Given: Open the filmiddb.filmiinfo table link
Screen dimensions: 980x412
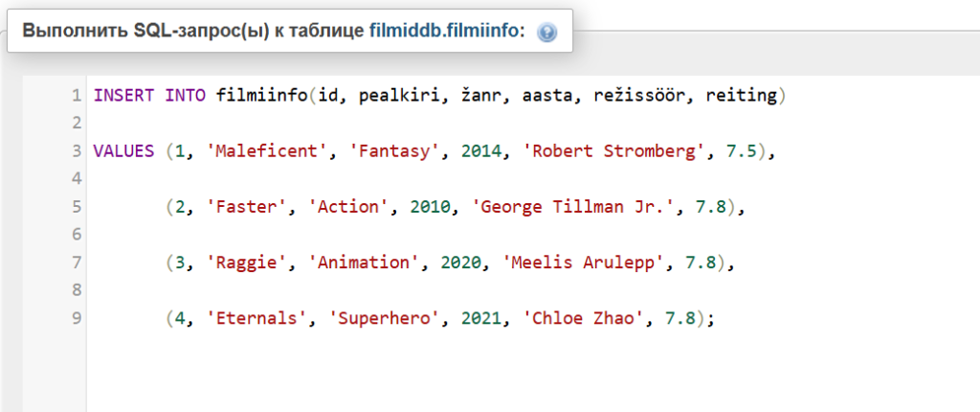Looking at the screenshot, I should point(444,31).
